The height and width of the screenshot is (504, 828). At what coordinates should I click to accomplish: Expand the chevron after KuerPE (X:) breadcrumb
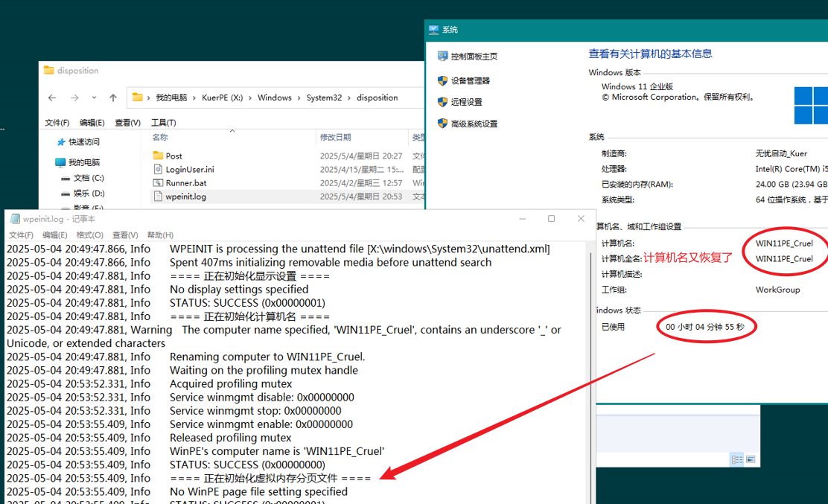250,98
